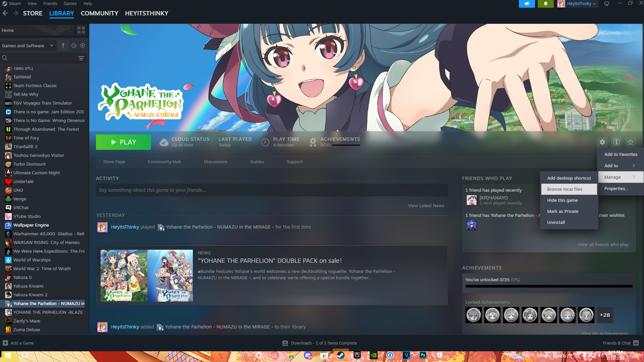Click the favorite star icon
The height and width of the screenshot is (362, 644).
(x=631, y=142)
